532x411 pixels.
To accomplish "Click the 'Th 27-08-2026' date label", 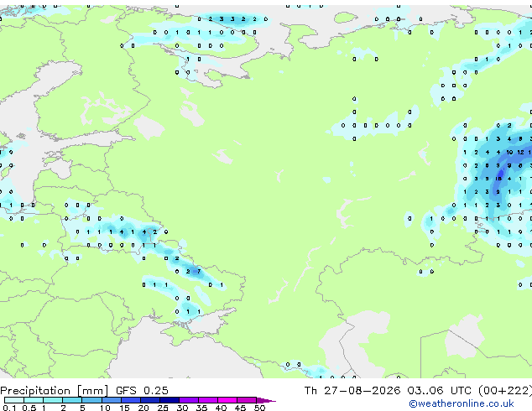I will pos(352,391).
